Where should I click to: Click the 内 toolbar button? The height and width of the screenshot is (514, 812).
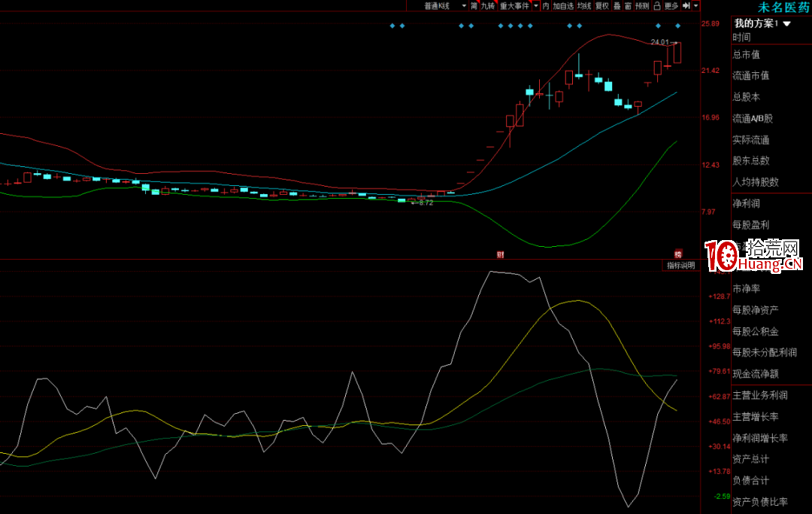(546, 6)
